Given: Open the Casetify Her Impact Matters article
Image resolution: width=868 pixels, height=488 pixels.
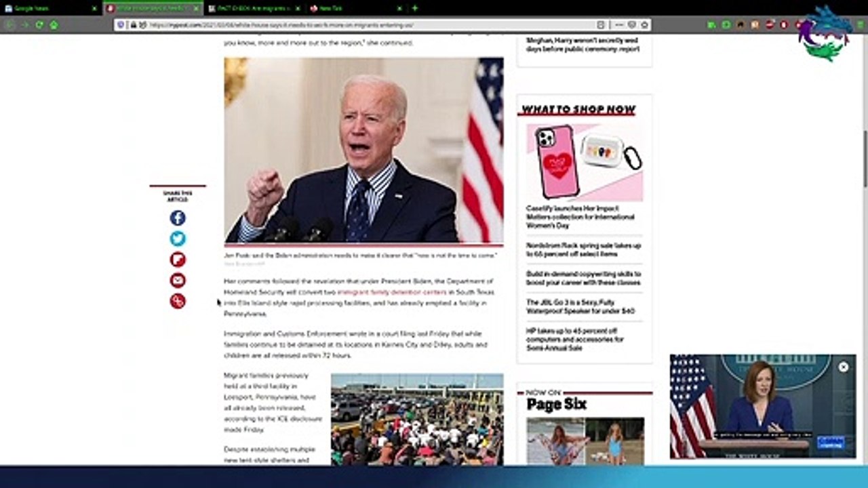Looking at the screenshot, I should tap(580, 217).
